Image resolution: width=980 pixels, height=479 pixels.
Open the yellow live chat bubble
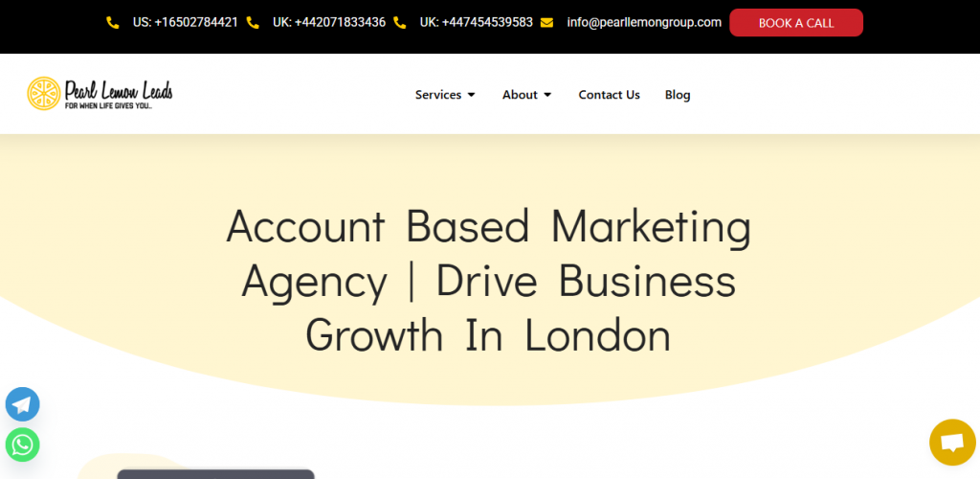pyautogui.click(x=952, y=442)
